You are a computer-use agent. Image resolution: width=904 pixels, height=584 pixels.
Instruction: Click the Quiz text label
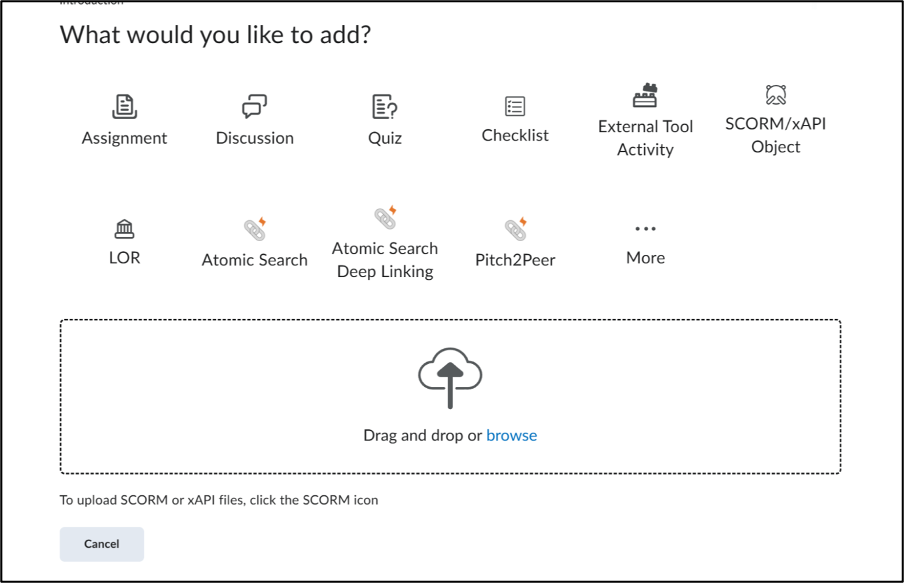pyautogui.click(x=385, y=138)
